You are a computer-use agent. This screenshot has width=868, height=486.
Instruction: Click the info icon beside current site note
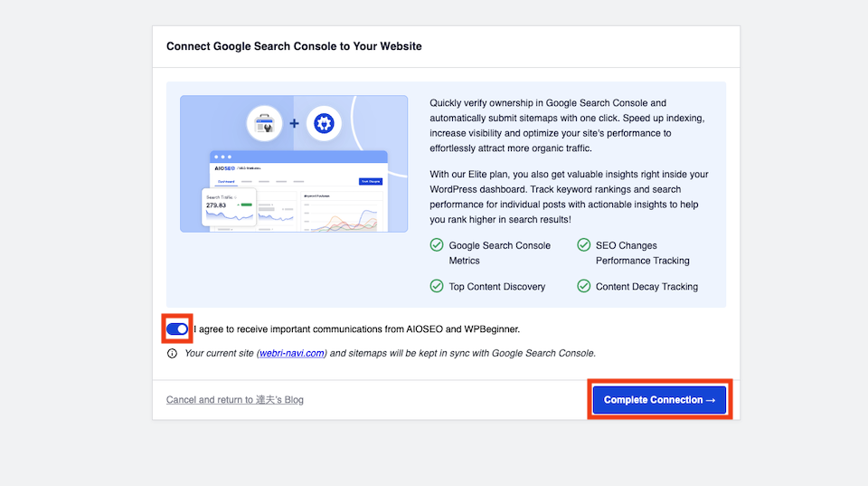(172, 354)
